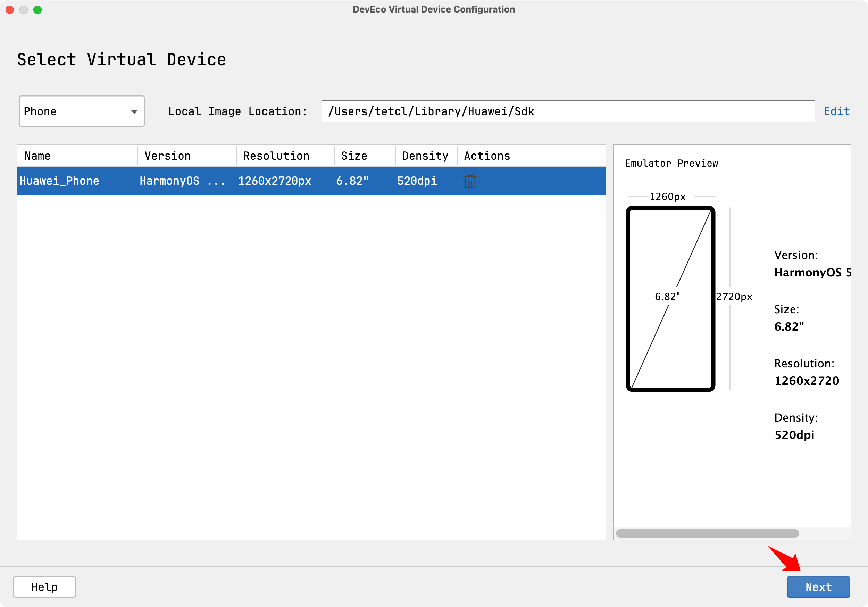Image resolution: width=868 pixels, height=607 pixels.
Task: Click the Edit link for image location
Action: click(836, 111)
